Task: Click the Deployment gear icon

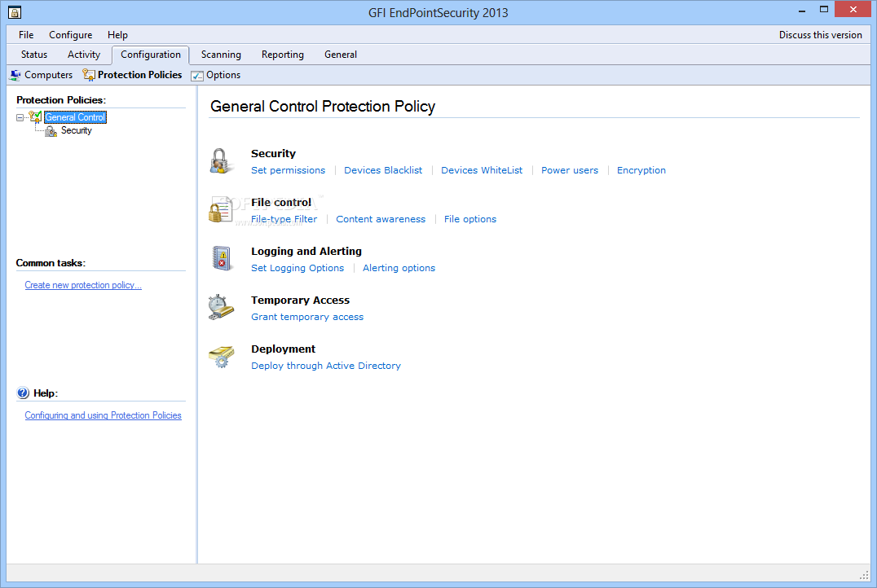Action: (221, 357)
